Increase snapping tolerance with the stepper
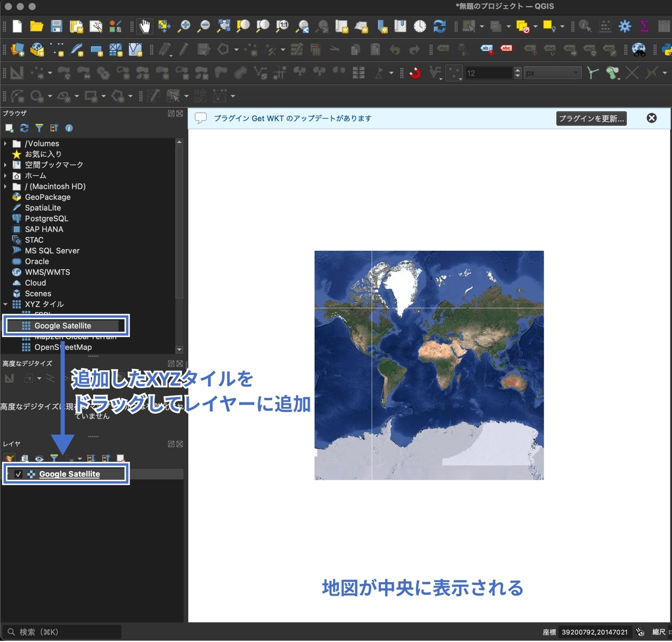Screen dimensions: 672x642 pyautogui.click(x=517, y=70)
